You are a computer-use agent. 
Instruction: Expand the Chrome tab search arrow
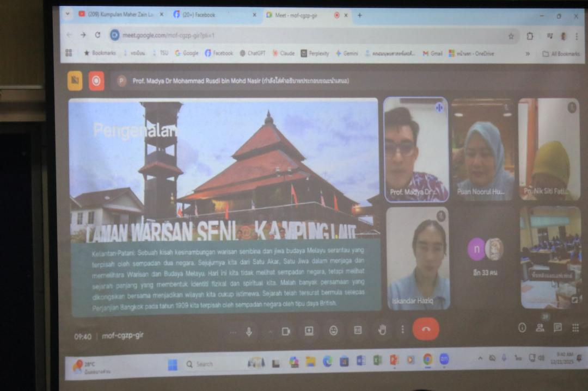68,15
